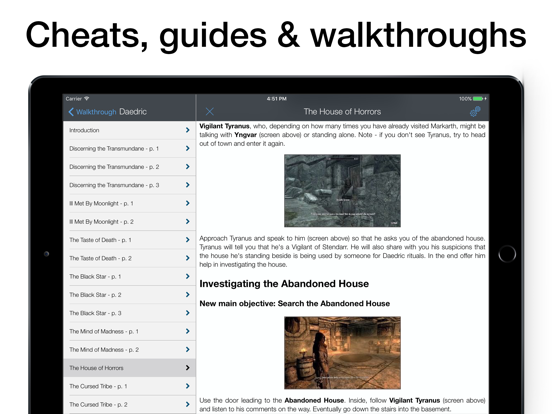The image size is (552, 414).
Task: Click the Daedric title text
Action: coord(133,112)
